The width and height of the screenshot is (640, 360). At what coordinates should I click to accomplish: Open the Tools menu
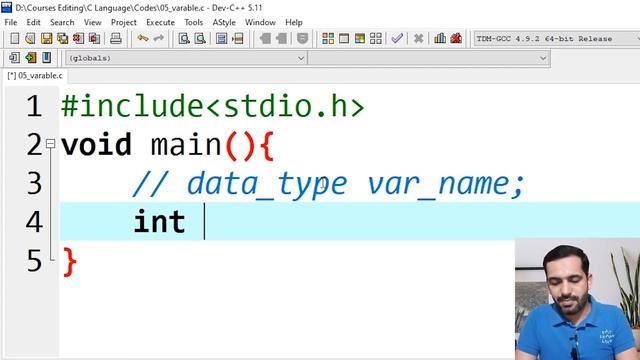[x=193, y=22]
